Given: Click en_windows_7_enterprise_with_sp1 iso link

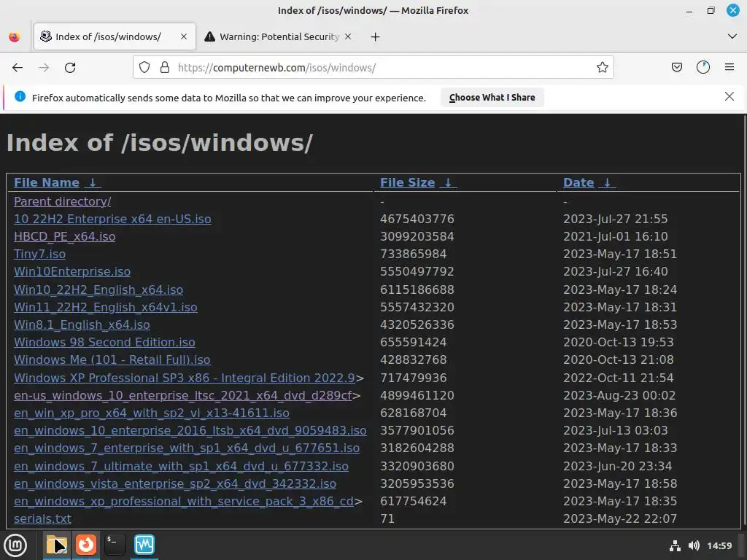Looking at the screenshot, I should point(187,448).
